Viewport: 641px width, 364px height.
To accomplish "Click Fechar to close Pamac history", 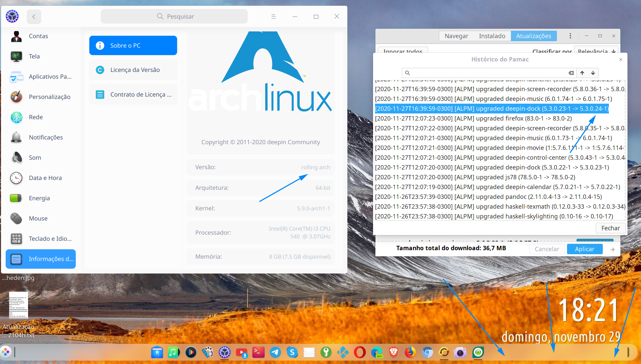I will pos(610,228).
